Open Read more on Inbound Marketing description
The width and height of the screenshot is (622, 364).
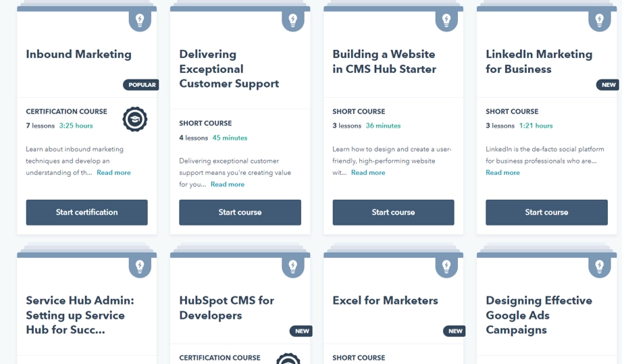(113, 172)
